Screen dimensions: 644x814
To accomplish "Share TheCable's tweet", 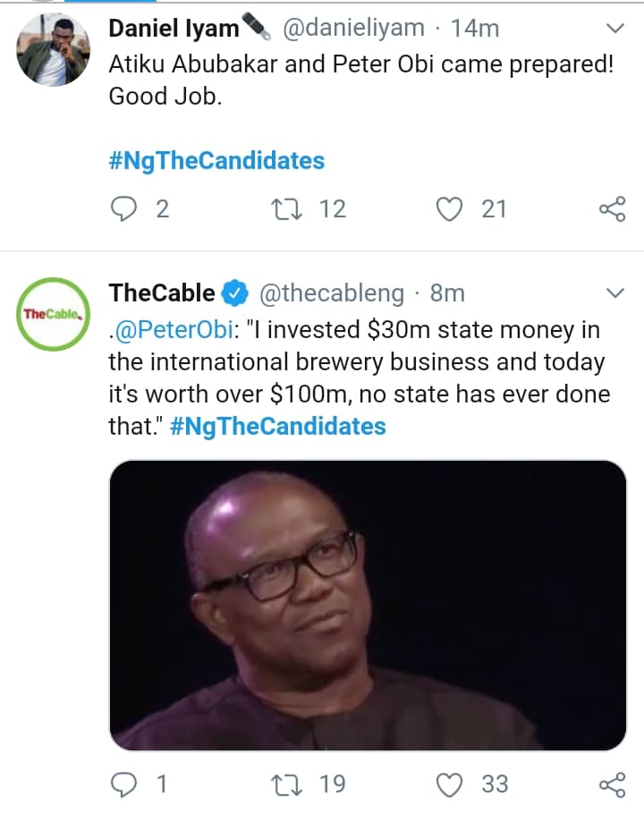I will [612, 784].
